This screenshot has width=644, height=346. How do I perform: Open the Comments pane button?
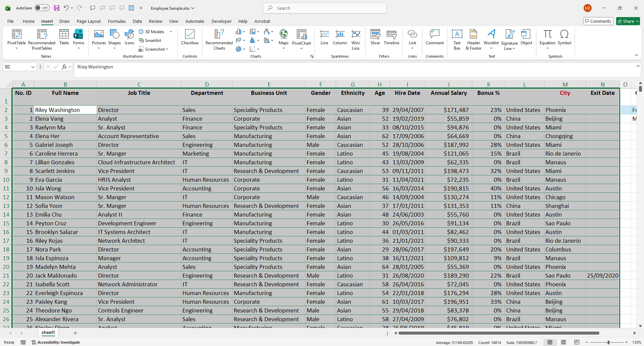point(598,21)
